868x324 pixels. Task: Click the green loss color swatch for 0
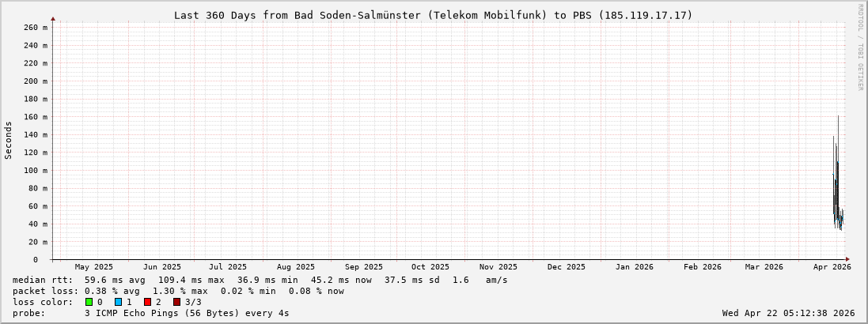(x=89, y=302)
